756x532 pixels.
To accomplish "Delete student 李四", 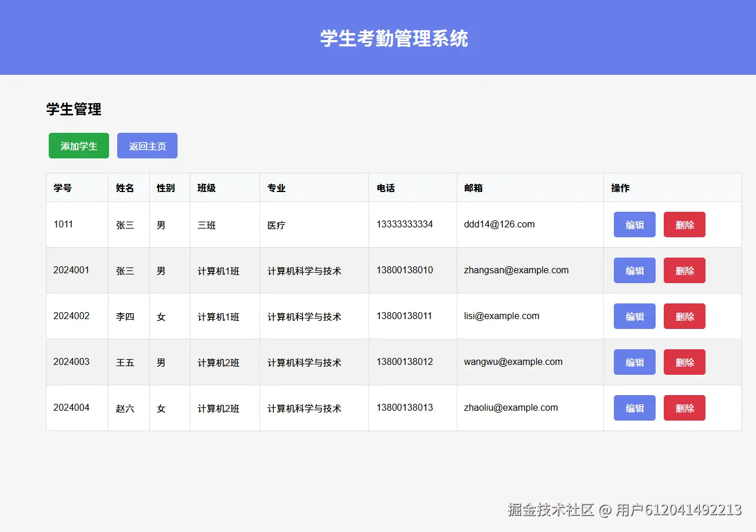I will point(684,316).
